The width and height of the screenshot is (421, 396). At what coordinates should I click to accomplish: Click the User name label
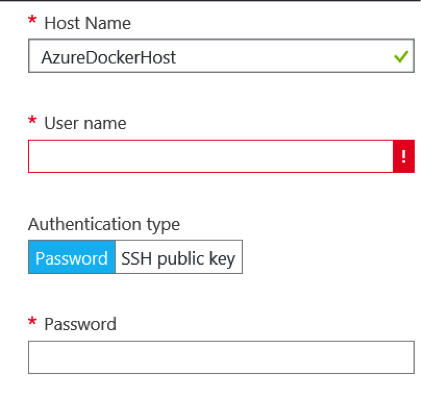point(85,123)
